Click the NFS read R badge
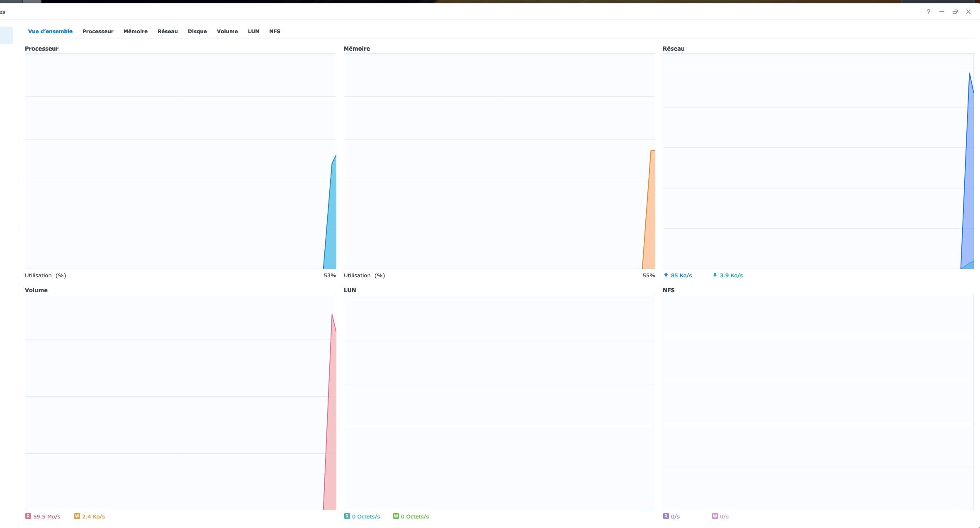Viewport: 980px width, 528px height. point(666,516)
